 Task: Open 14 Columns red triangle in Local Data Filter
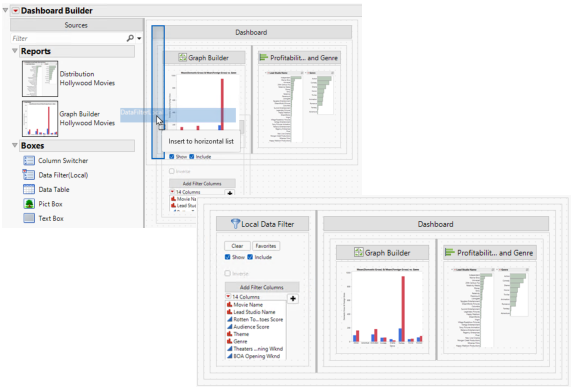tap(228, 296)
